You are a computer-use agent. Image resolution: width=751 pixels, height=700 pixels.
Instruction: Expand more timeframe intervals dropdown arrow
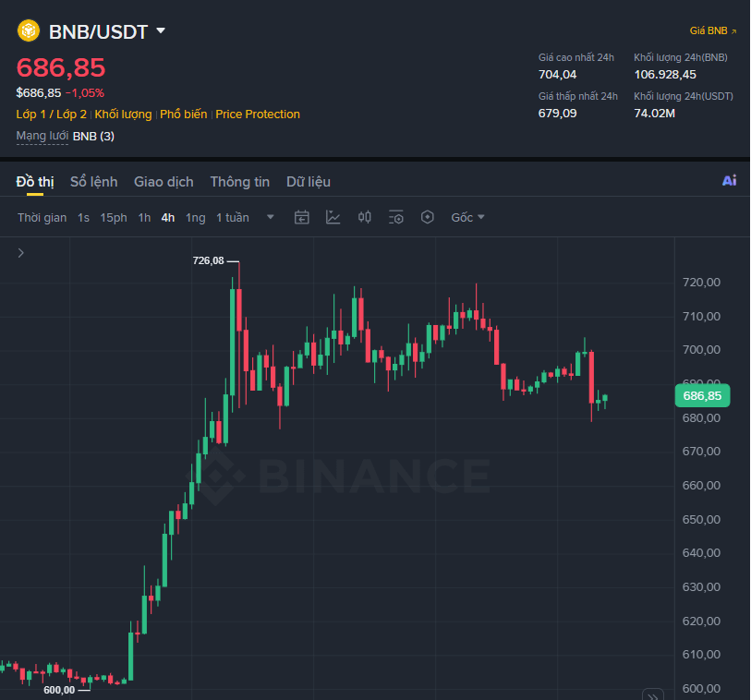click(270, 217)
